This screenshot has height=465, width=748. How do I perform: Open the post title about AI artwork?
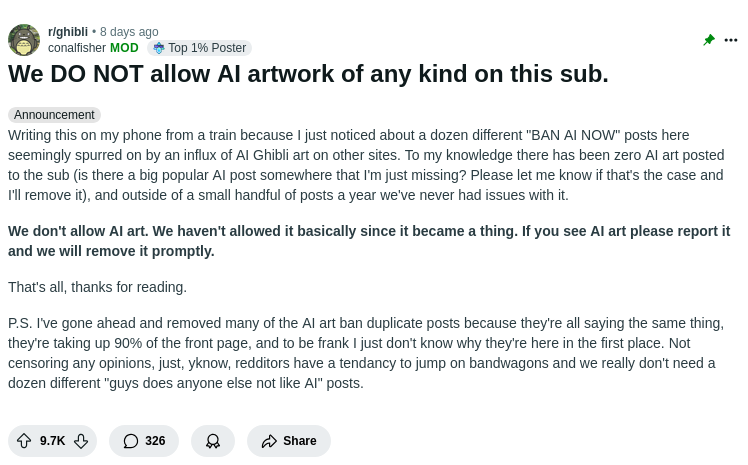click(308, 74)
